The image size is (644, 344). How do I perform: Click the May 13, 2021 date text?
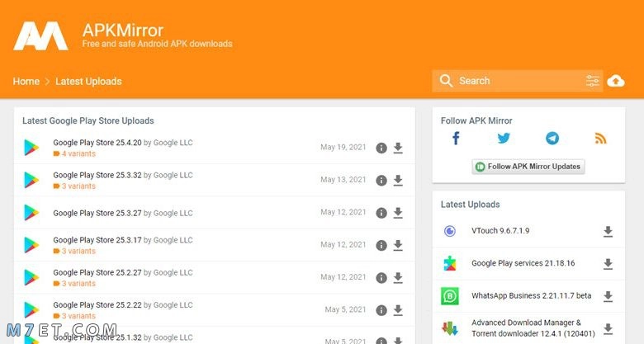pos(343,179)
